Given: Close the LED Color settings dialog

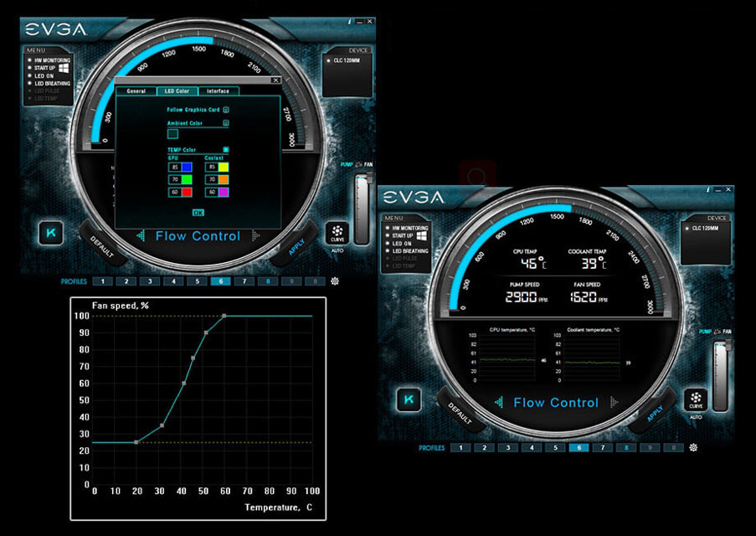Looking at the screenshot, I should [275, 80].
